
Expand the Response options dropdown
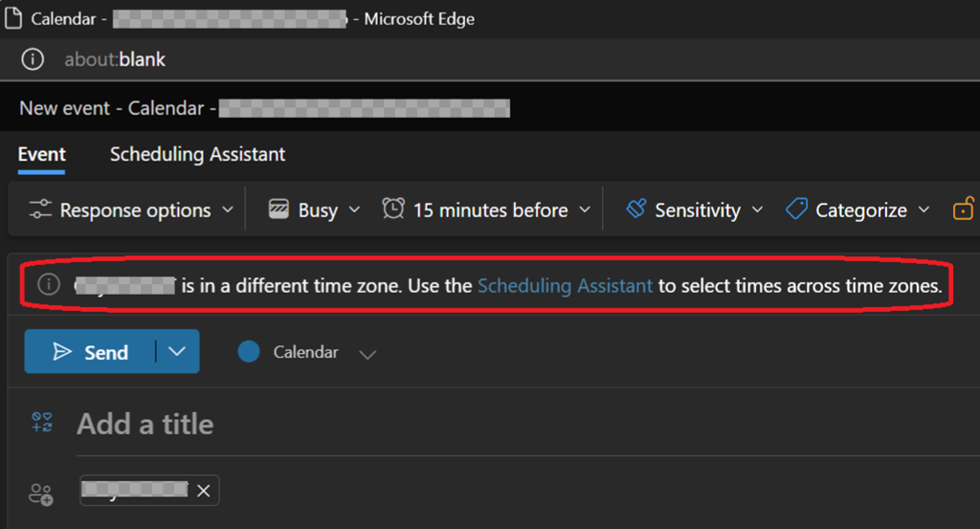point(227,210)
